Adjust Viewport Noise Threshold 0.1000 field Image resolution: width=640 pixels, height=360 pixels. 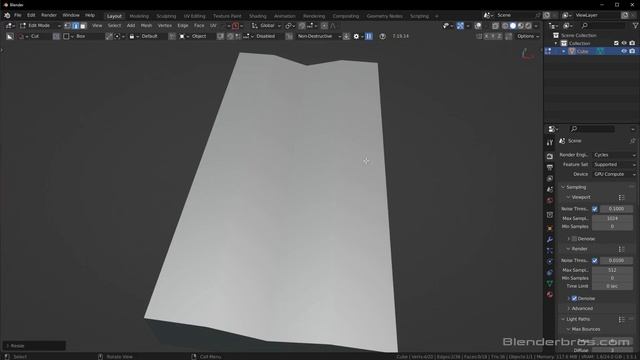(616, 209)
